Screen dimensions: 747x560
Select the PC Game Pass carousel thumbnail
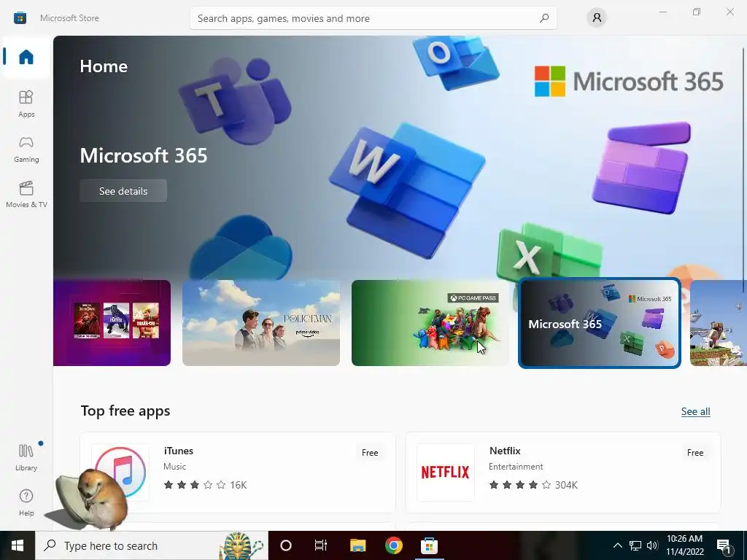pyautogui.click(x=430, y=323)
